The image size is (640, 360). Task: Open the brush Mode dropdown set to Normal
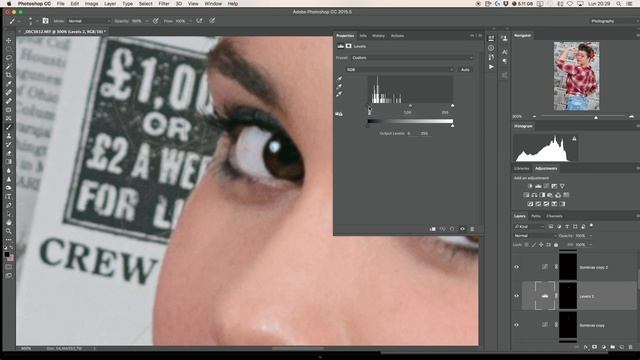coord(89,21)
